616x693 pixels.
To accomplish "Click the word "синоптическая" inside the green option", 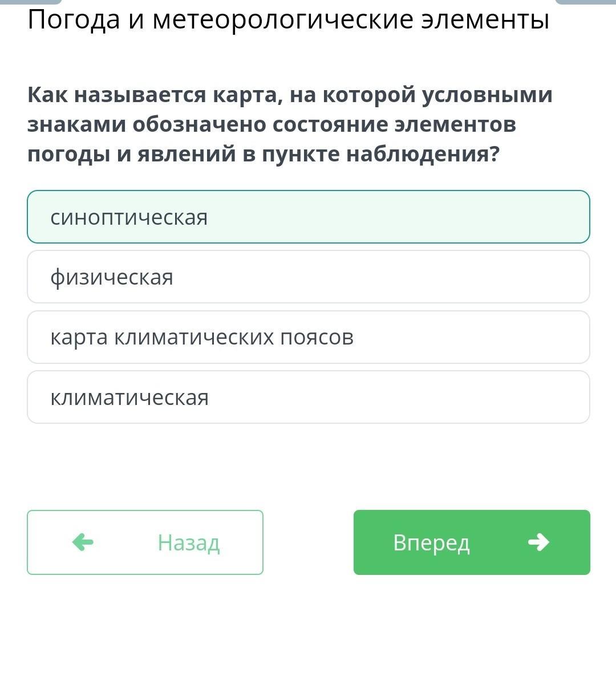I will 129,217.
